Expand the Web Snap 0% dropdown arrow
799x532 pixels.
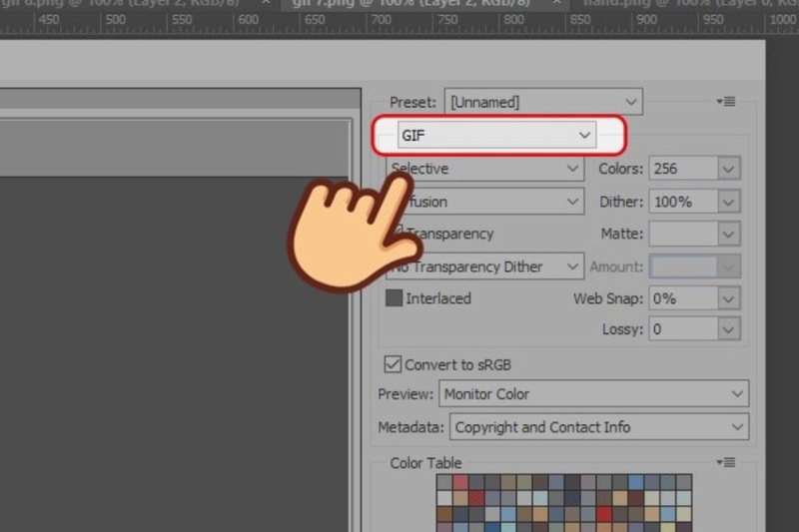point(729,298)
